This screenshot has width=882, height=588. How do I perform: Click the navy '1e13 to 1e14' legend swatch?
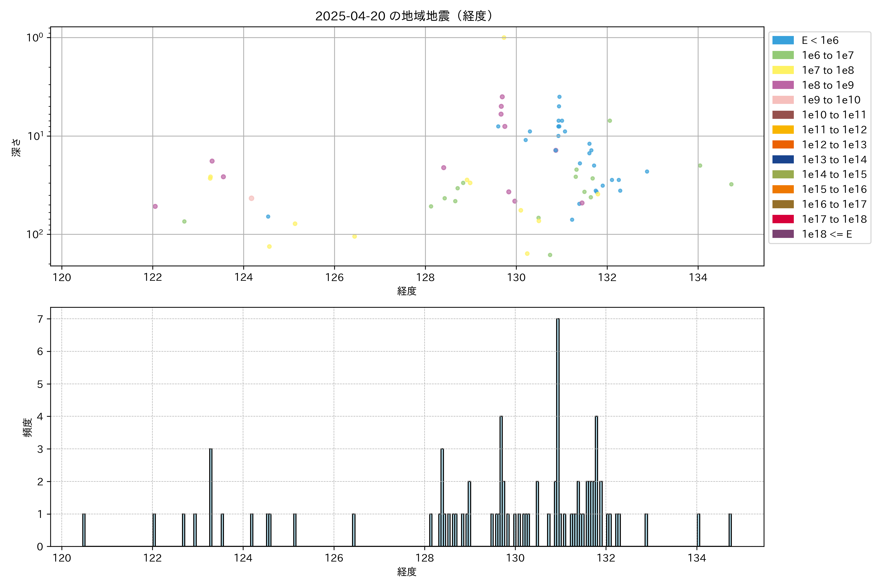[783, 159]
